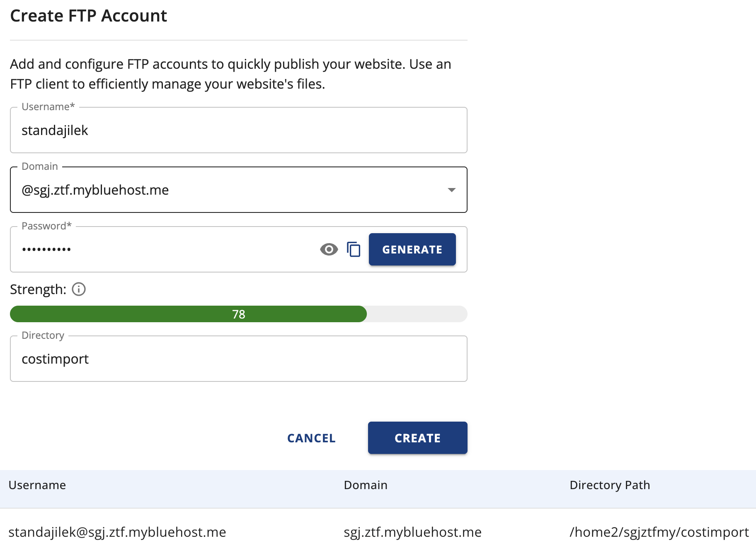Click the Strength info icon
This screenshot has width=756, height=550.
[79, 289]
